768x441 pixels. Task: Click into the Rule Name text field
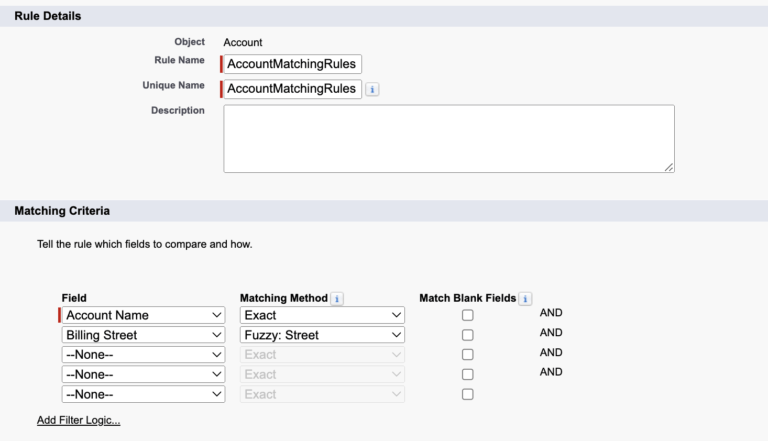(x=291, y=63)
